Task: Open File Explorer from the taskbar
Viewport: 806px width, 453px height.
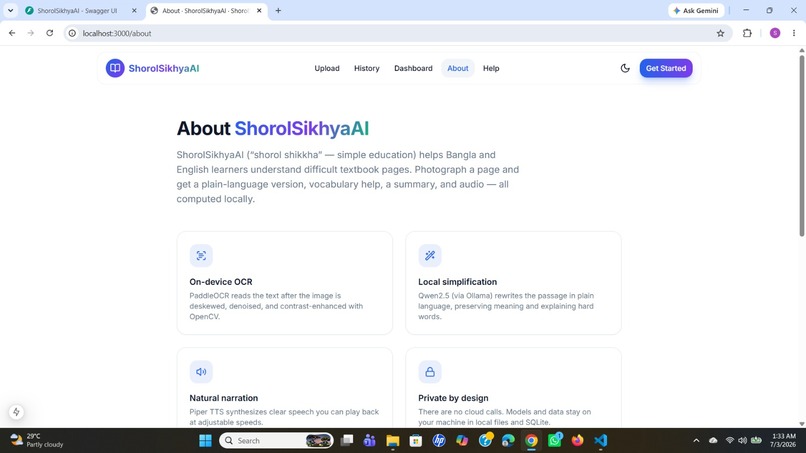Action: coord(393,441)
